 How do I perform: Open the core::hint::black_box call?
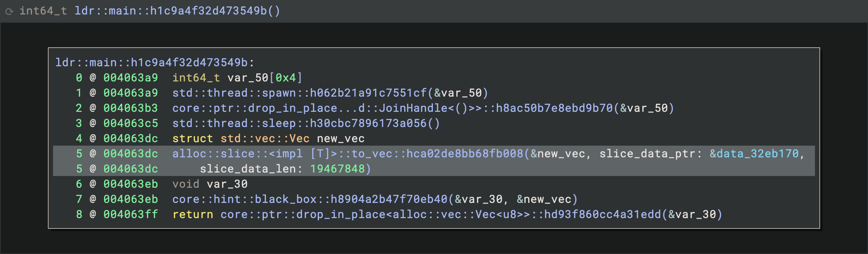click(x=310, y=199)
